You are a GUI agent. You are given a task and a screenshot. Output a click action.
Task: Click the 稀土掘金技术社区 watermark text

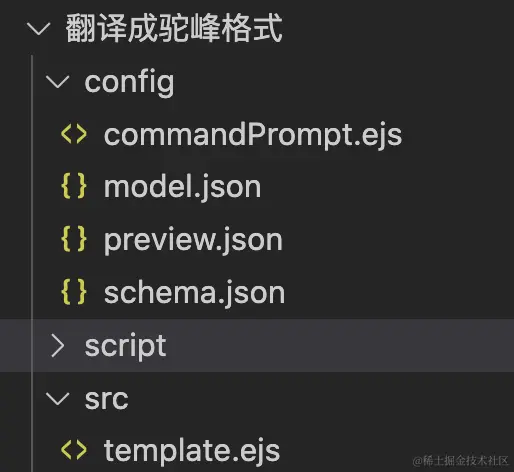tap(461, 461)
